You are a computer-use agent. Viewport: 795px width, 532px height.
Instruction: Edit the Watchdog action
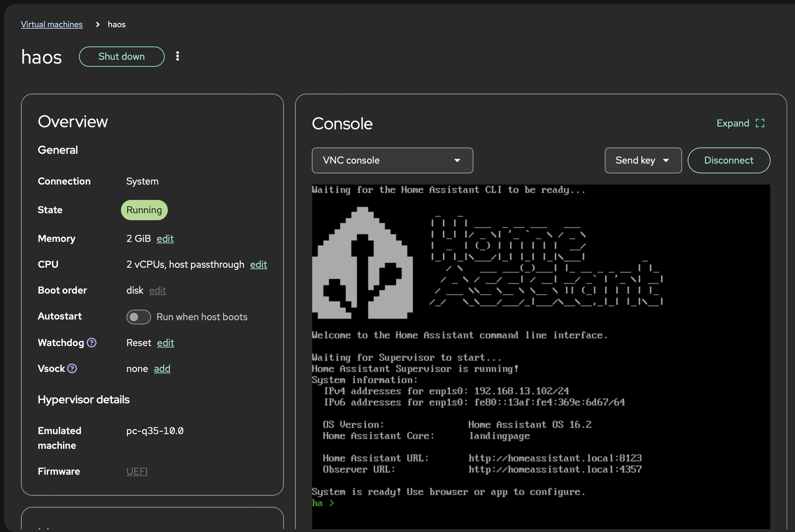click(x=165, y=343)
